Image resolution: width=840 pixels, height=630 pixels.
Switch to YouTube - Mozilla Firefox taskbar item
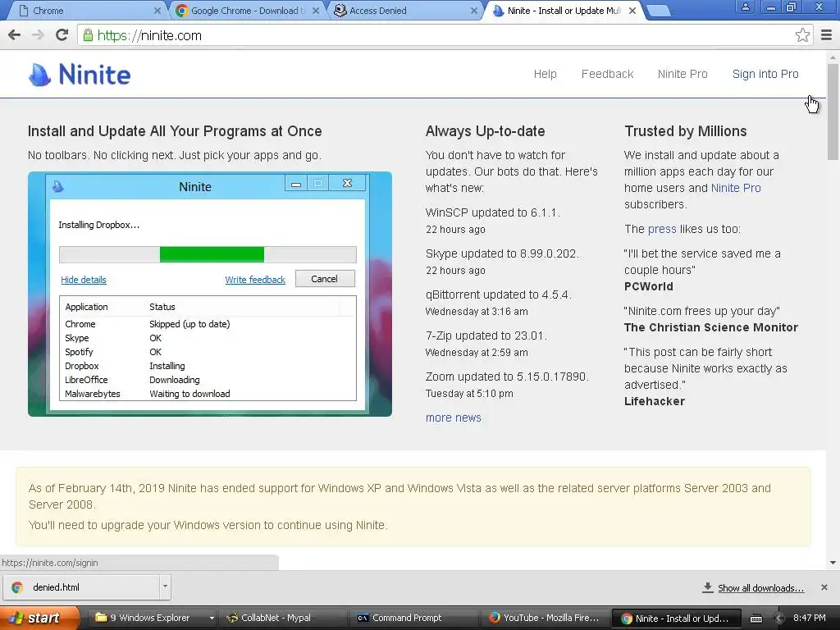(546, 619)
